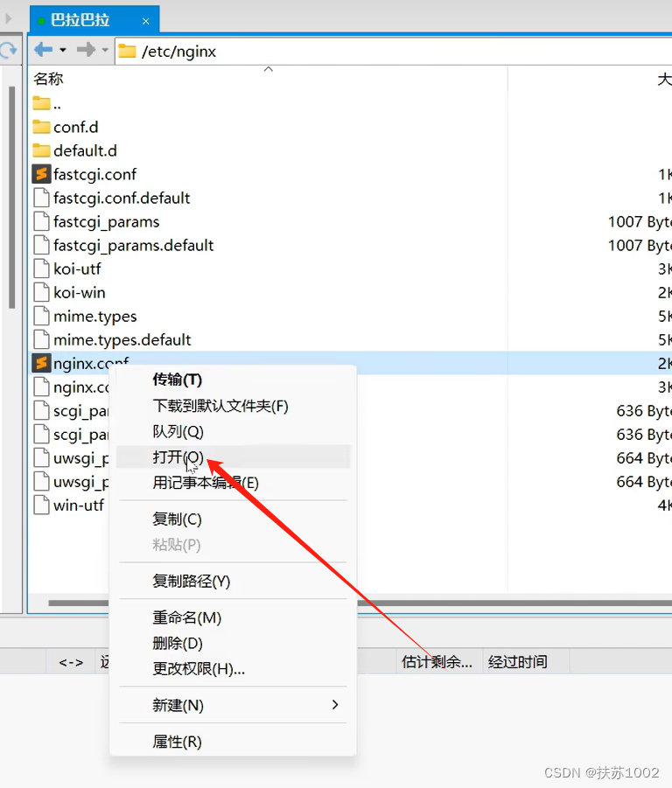
Task: Choose 用记事本编辑(E) from context menu
Action: pyautogui.click(x=234, y=483)
